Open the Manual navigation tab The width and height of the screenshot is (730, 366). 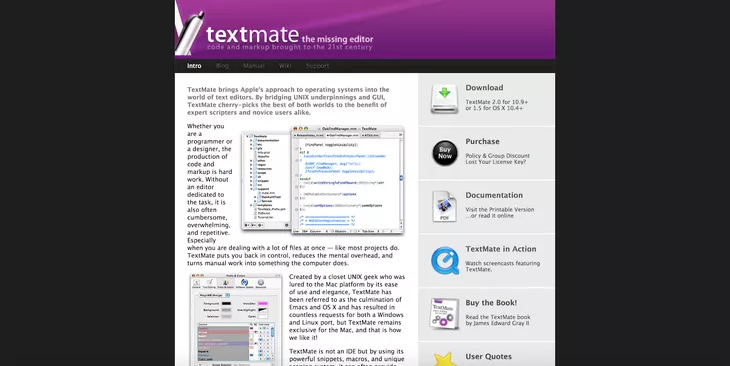254,66
